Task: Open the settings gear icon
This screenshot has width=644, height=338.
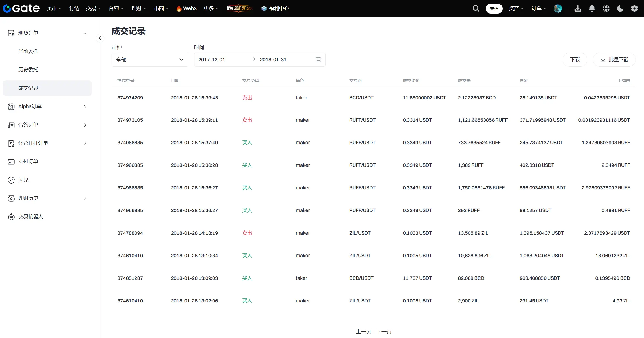Action: pos(634,8)
